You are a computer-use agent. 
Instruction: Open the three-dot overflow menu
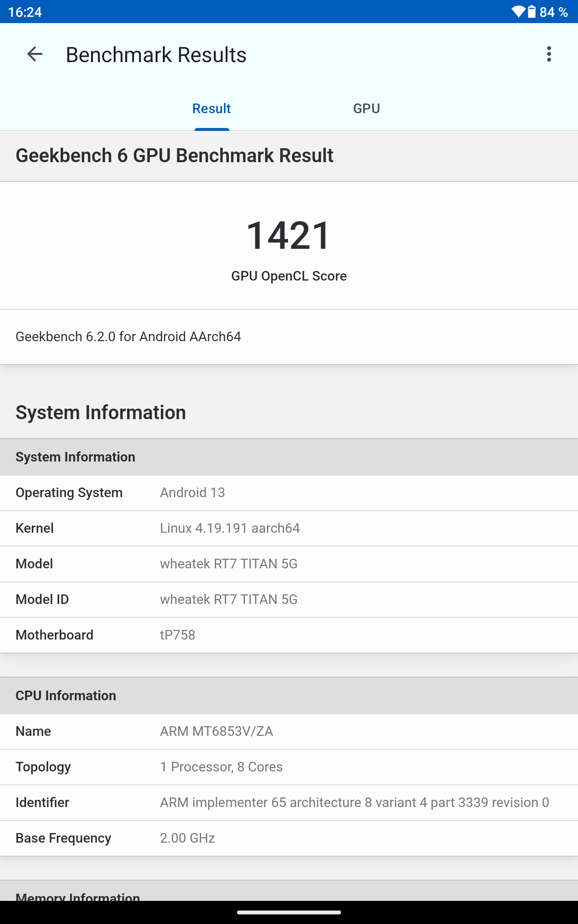pyautogui.click(x=549, y=54)
